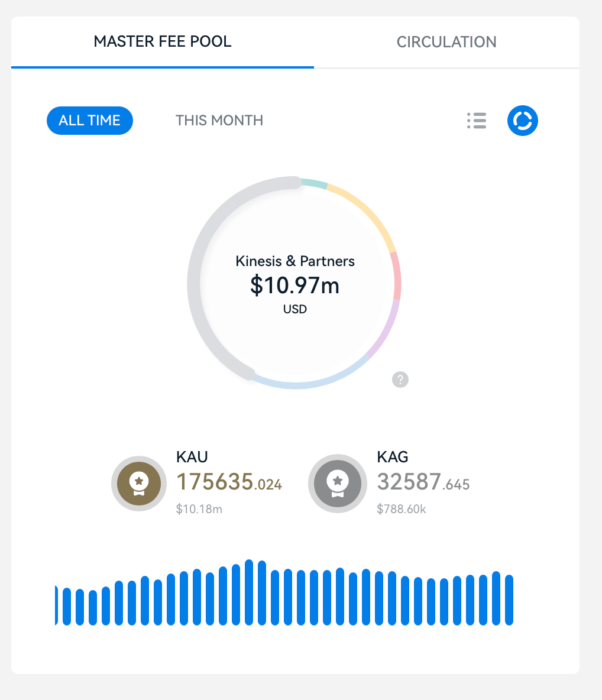Click the $10.18m KAU value

click(x=199, y=509)
